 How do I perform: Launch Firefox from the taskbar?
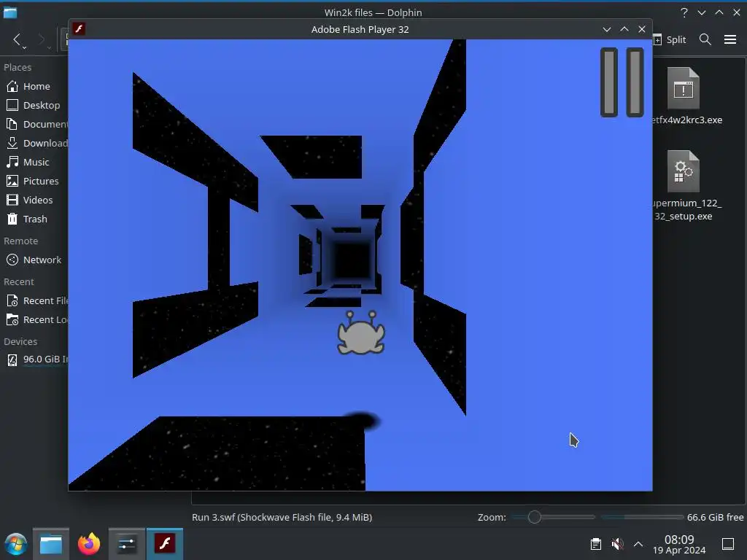pos(89,544)
